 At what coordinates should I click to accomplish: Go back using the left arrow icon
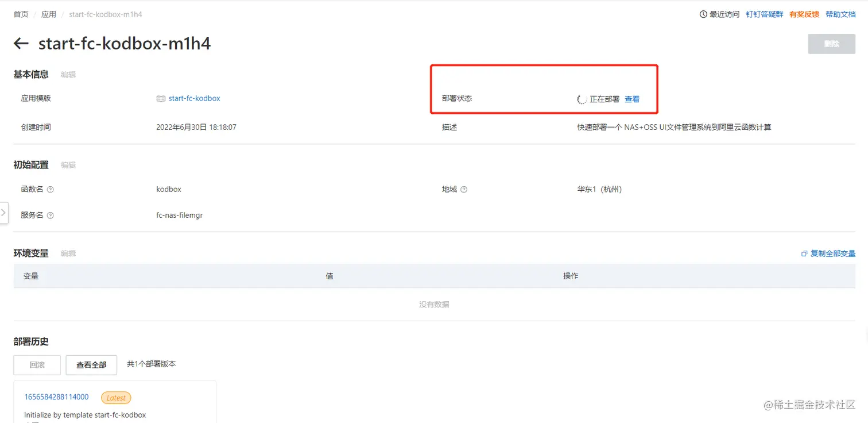click(x=21, y=44)
